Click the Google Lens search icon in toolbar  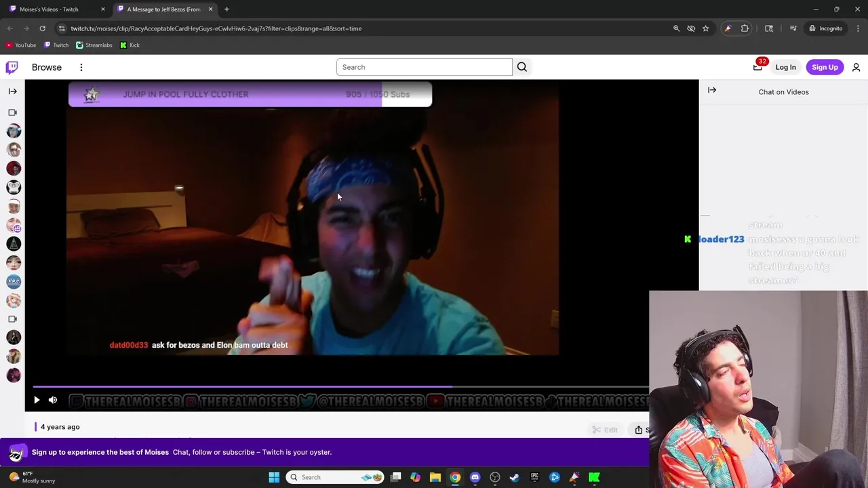769,28
